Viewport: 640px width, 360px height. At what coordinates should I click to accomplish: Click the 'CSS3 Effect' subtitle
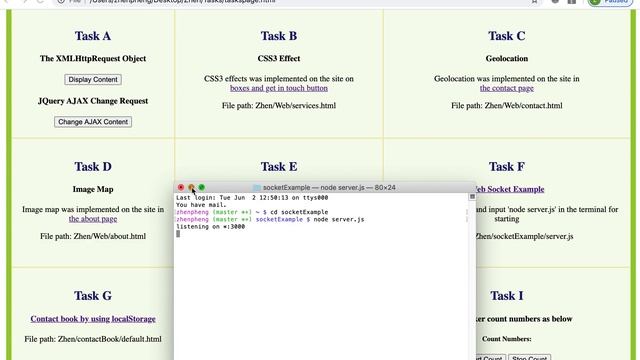tap(279, 58)
